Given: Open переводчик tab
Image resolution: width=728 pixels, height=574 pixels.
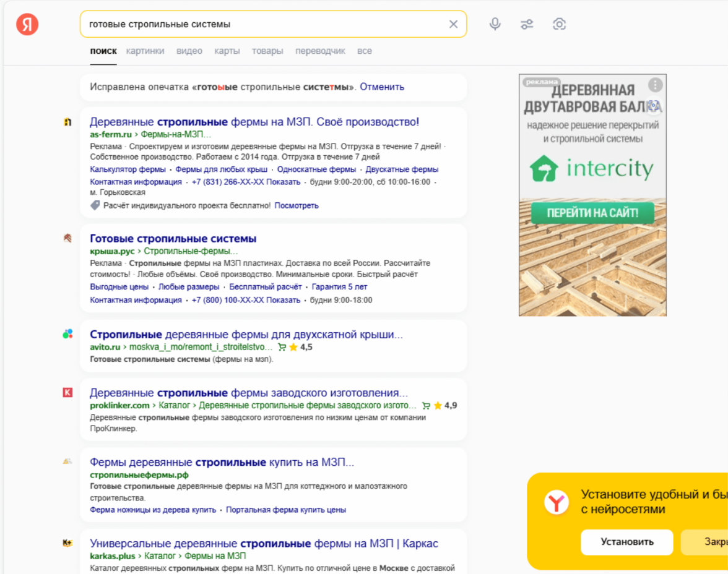Looking at the screenshot, I should (321, 51).
